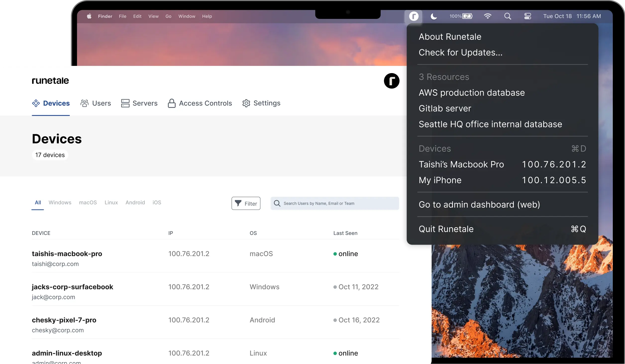Open the Edit menu

click(x=137, y=16)
